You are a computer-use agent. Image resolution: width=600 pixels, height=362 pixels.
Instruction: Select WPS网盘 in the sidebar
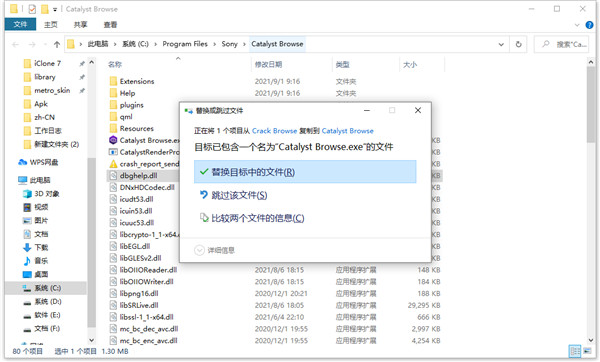(38, 162)
